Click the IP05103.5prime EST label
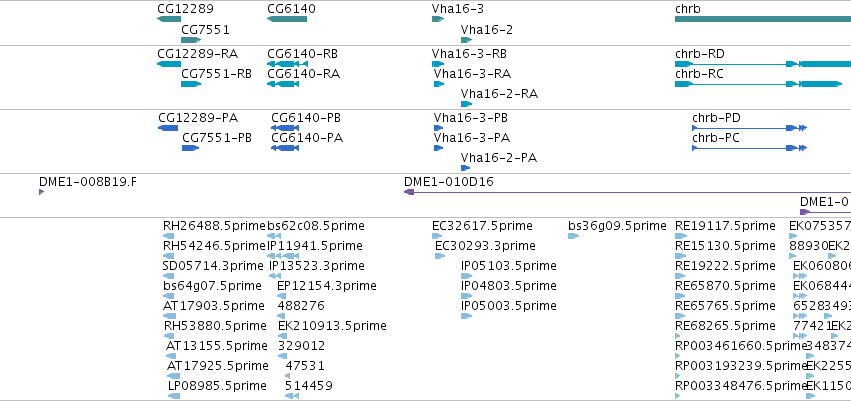This screenshot has height=401, width=851. coord(509,266)
